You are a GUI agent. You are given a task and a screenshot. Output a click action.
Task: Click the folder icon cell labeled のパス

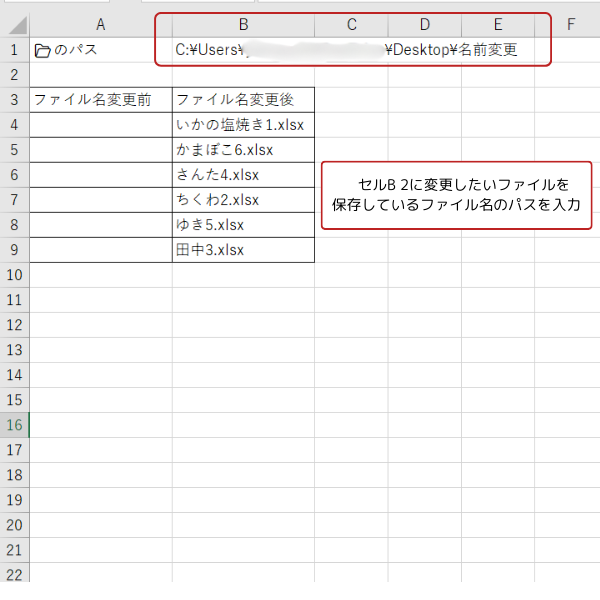click(x=100, y=50)
